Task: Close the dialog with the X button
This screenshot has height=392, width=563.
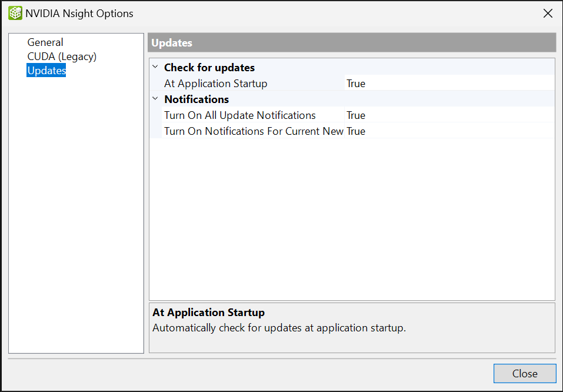Action: pos(548,14)
